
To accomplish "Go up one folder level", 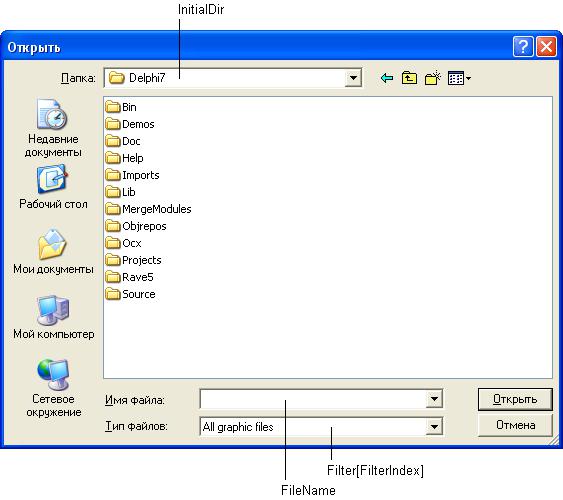I will click(x=409, y=78).
